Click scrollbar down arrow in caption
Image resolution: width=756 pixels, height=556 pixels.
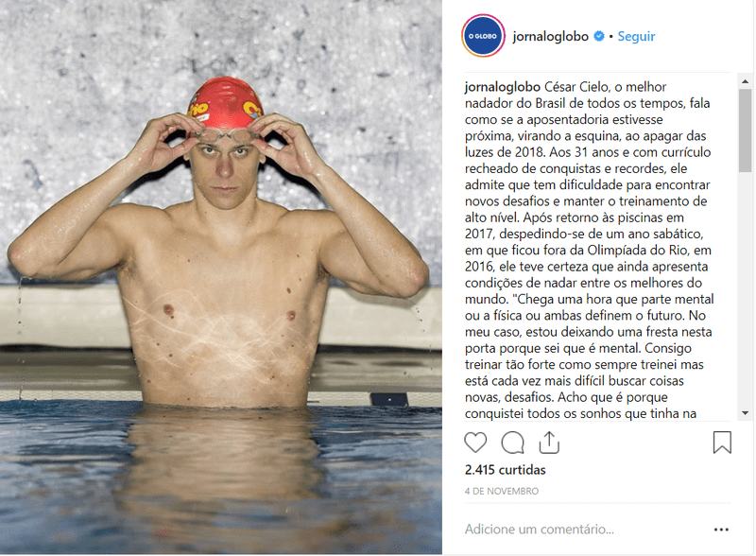(745, 413)
